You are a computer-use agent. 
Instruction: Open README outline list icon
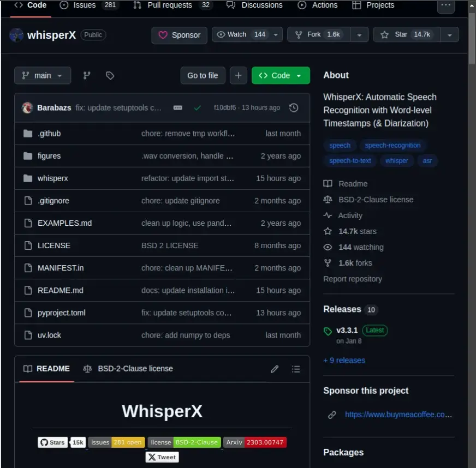pyautogui.click(x=296, y=369)
